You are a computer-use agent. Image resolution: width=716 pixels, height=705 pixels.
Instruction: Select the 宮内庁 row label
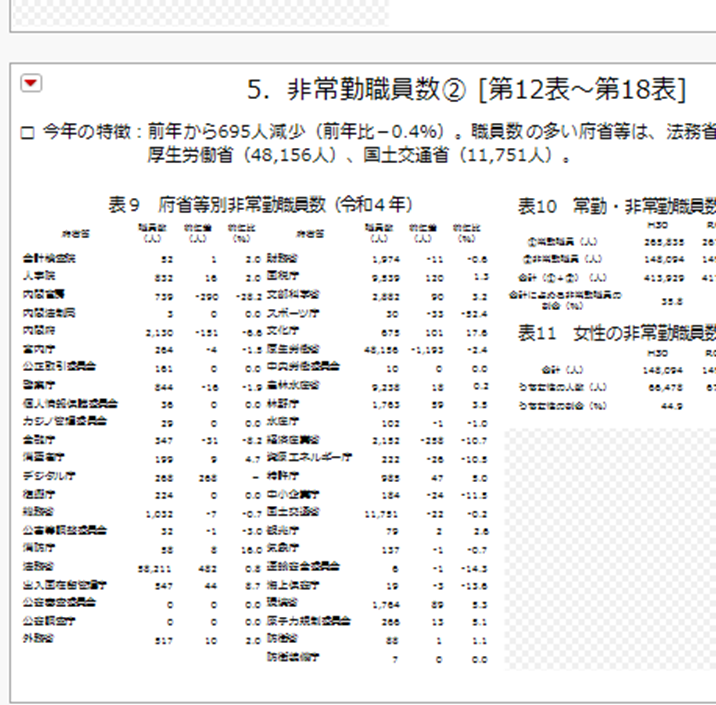tap(39, 349)
